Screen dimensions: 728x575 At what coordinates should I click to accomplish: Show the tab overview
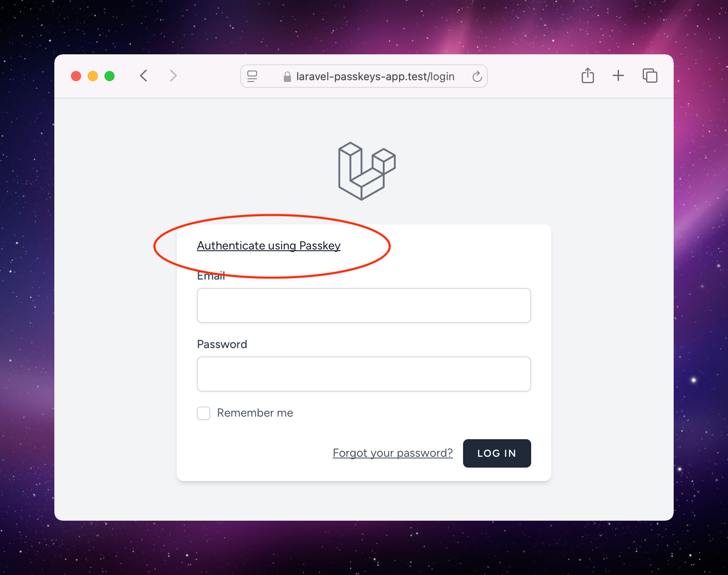[x=650, y=76]
